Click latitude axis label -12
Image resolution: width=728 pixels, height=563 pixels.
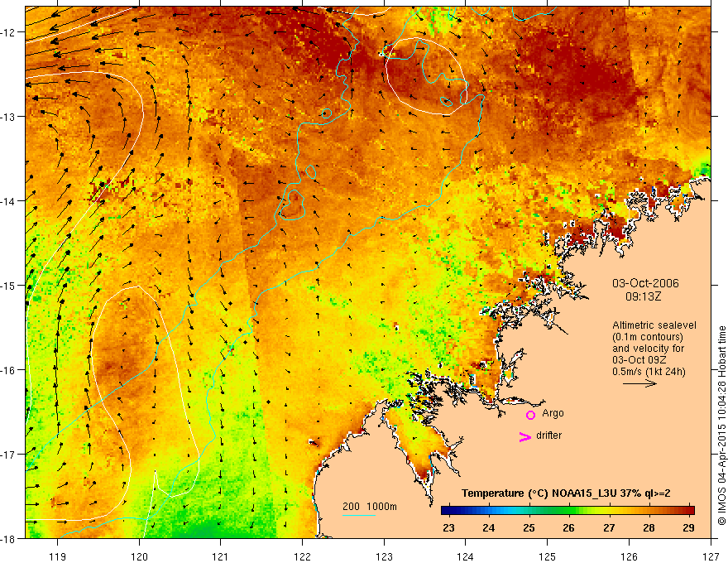tap(9, 32)
